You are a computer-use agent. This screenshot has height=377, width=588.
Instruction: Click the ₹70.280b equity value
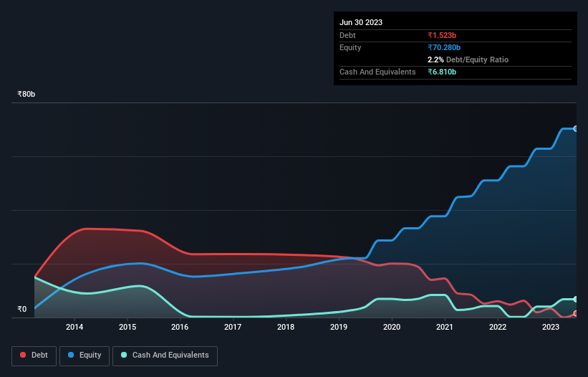click(x=444, y=47)
